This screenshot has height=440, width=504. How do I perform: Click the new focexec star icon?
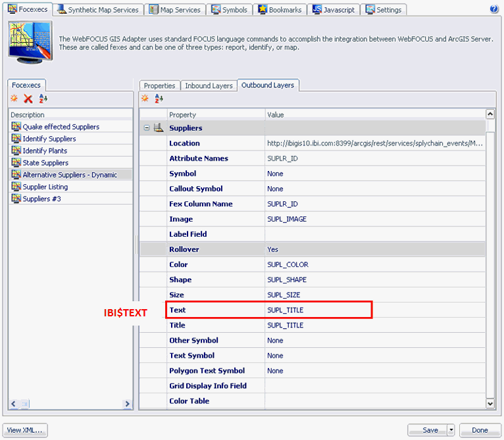[x=14, y=98]
